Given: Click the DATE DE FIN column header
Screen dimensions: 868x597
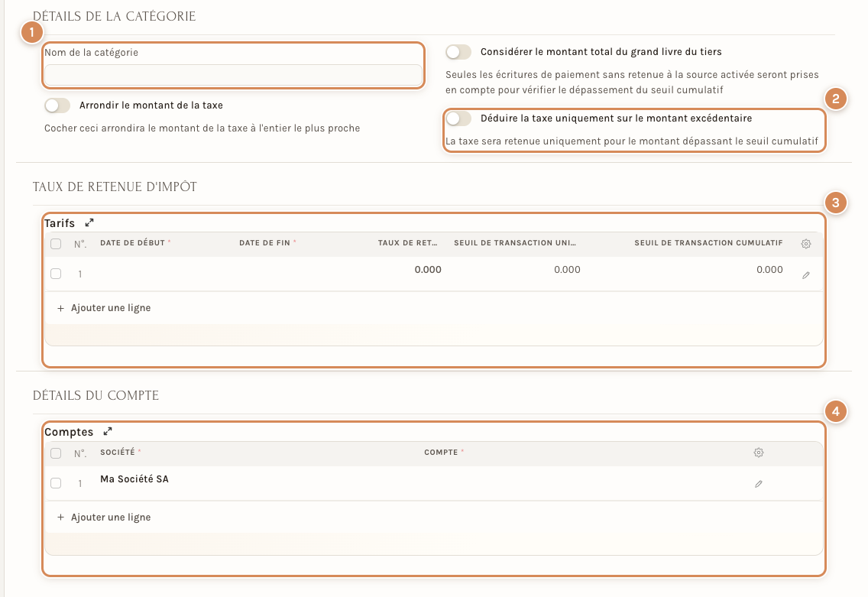Looking at the screenshot, I should coord(267,243).
